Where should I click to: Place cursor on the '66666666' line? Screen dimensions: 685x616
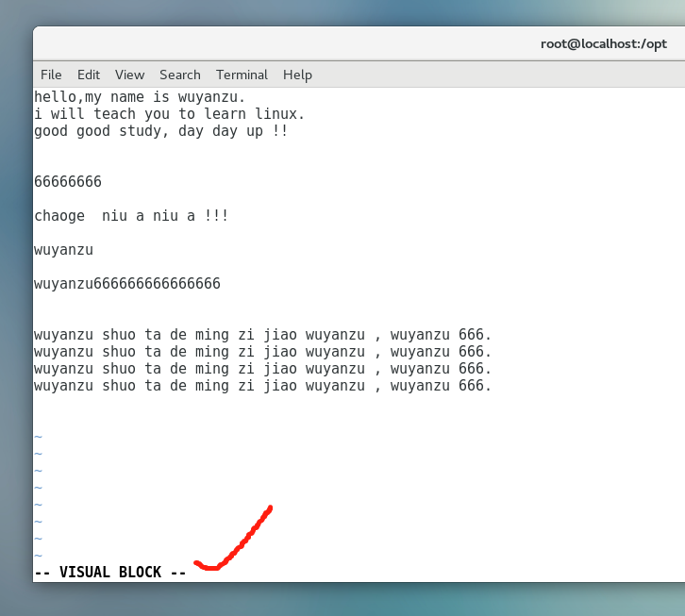point(68,181)
